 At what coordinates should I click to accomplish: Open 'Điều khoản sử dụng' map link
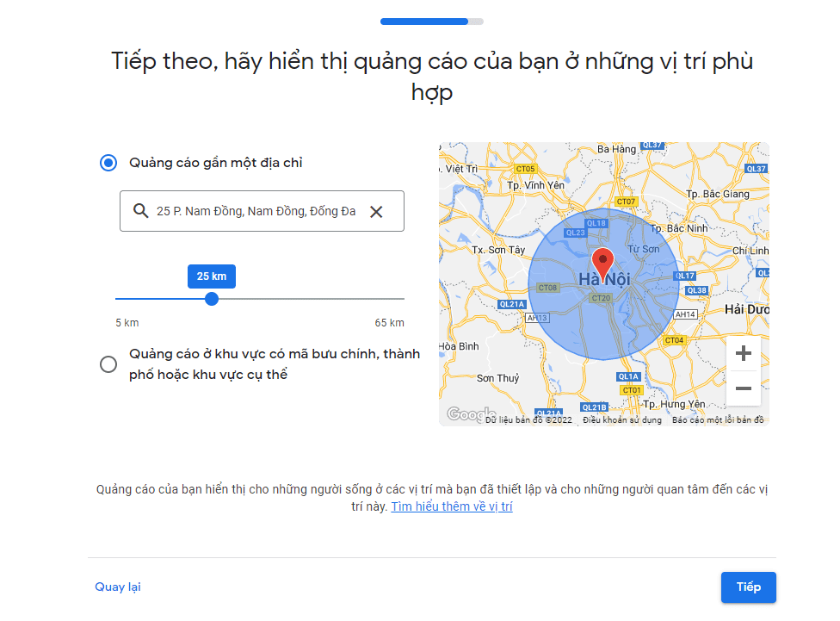pyautogui.click(x=622, y=420)
